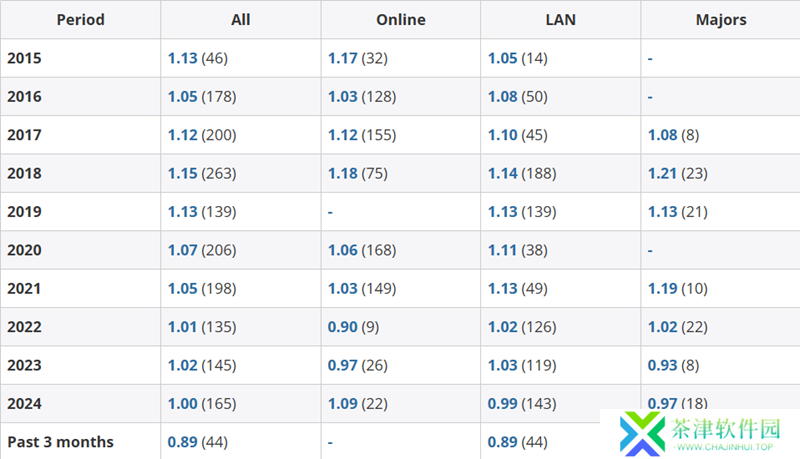Select the Past 3 months row label
This screenshot has height=459, width=800.
point(60,442)
